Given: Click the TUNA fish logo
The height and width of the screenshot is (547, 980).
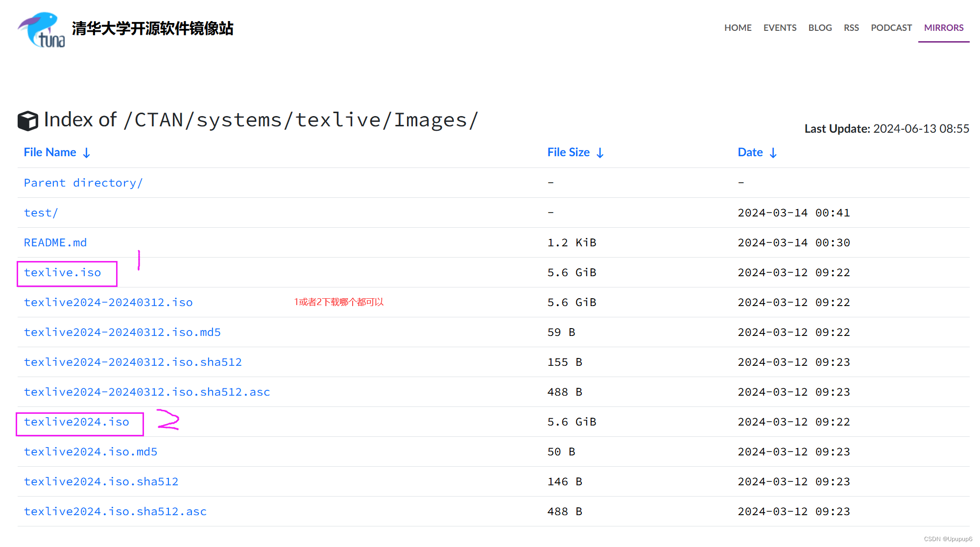Looking at the screenshot, I should click(41, 29).
